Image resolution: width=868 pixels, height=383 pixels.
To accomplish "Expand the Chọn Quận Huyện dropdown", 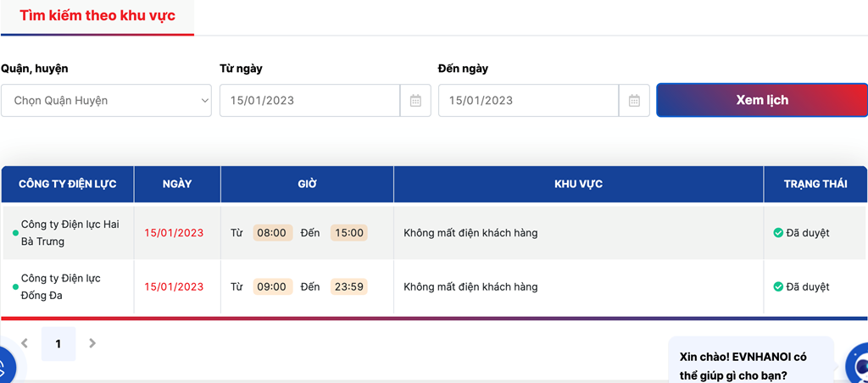I will click(x=106, y=101).
